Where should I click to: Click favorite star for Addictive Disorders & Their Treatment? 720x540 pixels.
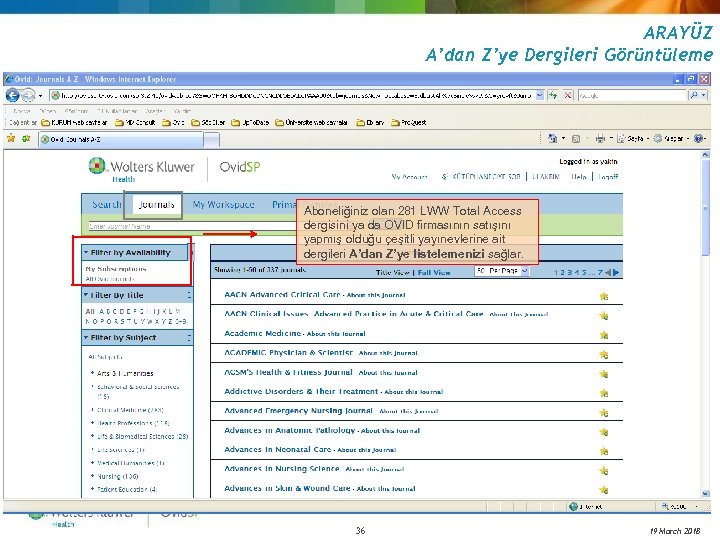pyautogui.click(x=604, y=393)
